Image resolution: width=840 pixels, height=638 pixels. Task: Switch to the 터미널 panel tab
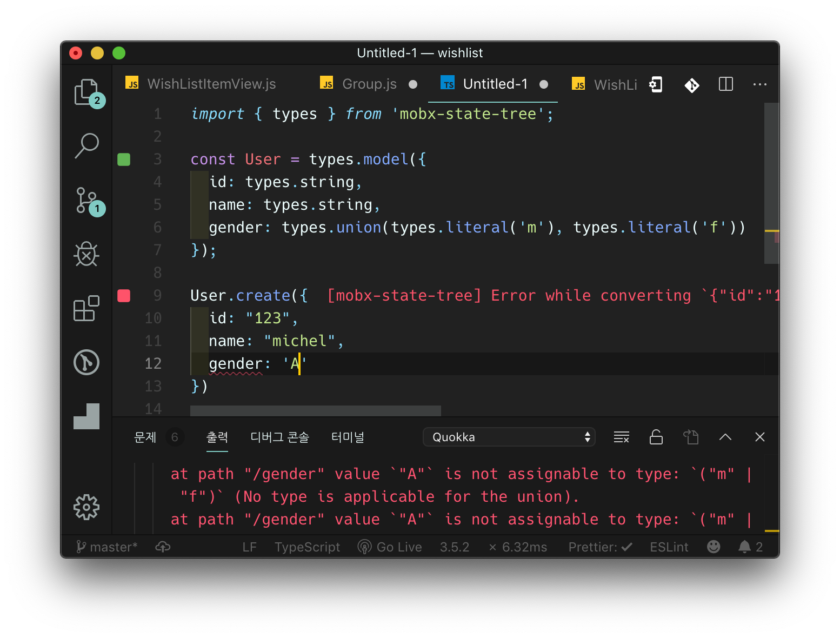click(x=348, y=437)
